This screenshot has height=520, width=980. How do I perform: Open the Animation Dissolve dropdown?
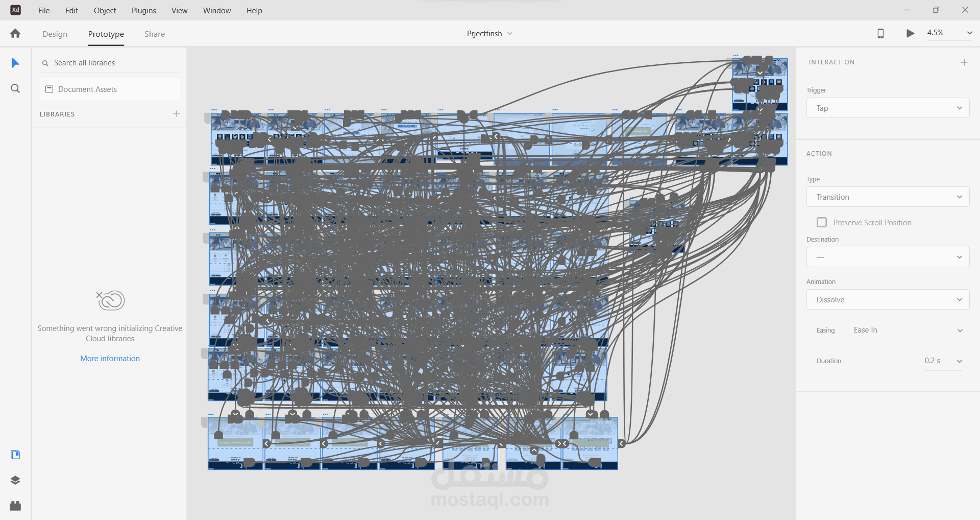[x=888, y=300]
